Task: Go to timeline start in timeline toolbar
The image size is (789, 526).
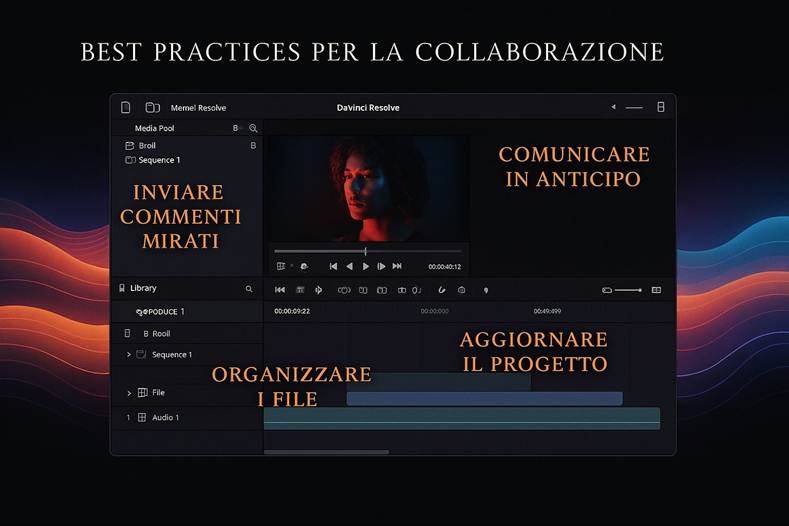Action: pos(280,290)
